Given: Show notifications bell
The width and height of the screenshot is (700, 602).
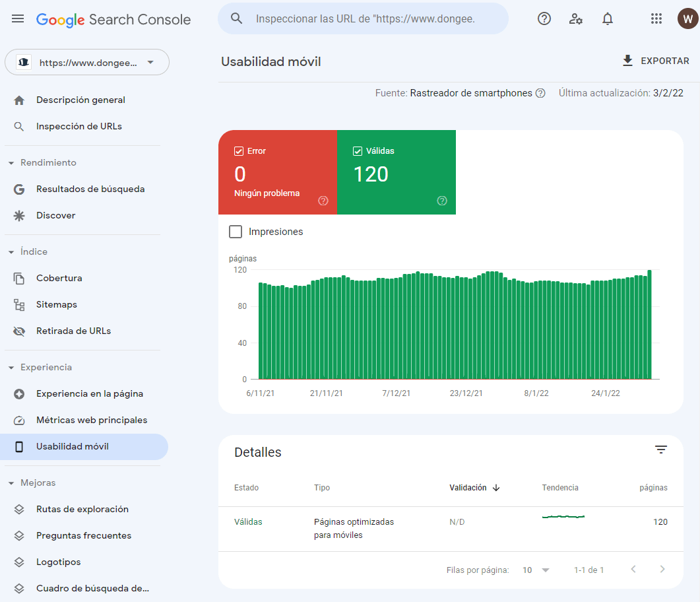Looking at the screenshot, I should tap(607, 18).
